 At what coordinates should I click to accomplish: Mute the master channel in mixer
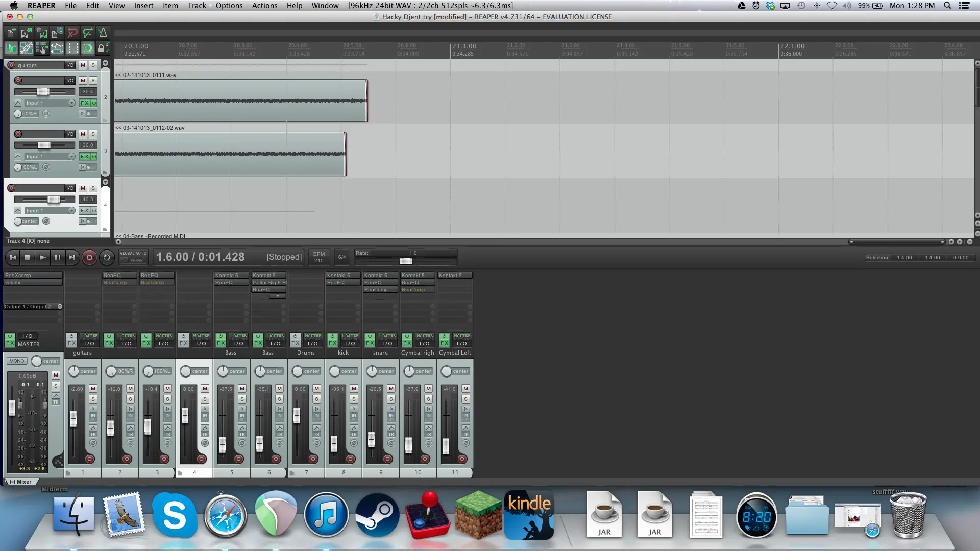click(x=56, y=375)
